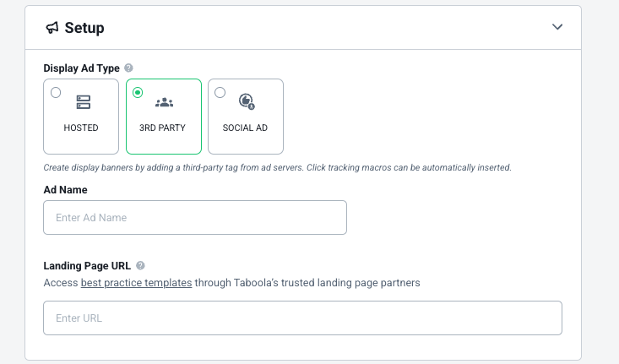Click the megaphone icon beside Setup
The image size is (619, 364).
click(52, 28)
